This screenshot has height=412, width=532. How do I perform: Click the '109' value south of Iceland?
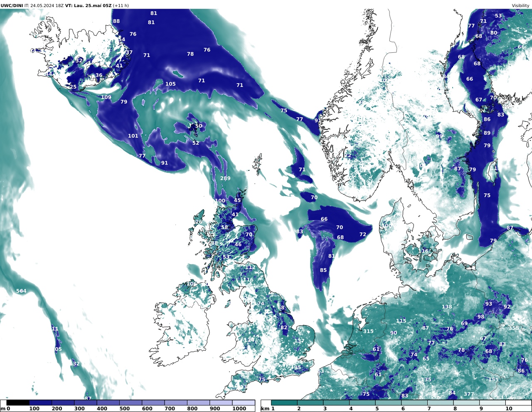point(106,97)
